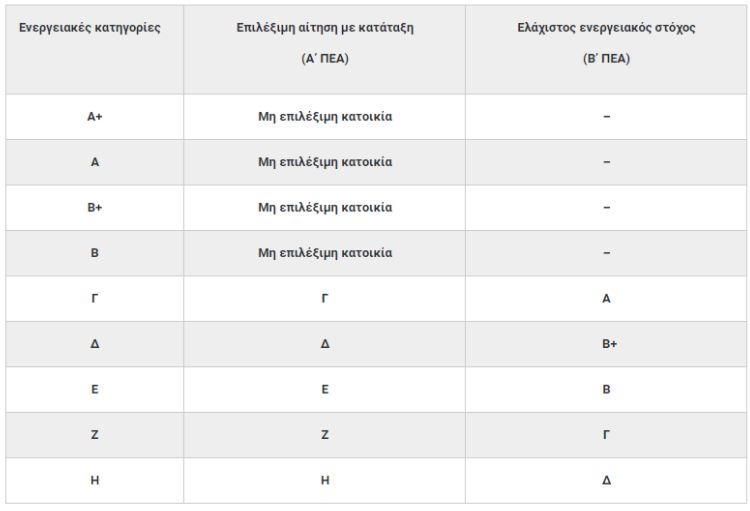Click the Δ cell in the eligibility column

pyautogui.click(x=325, y=344)
